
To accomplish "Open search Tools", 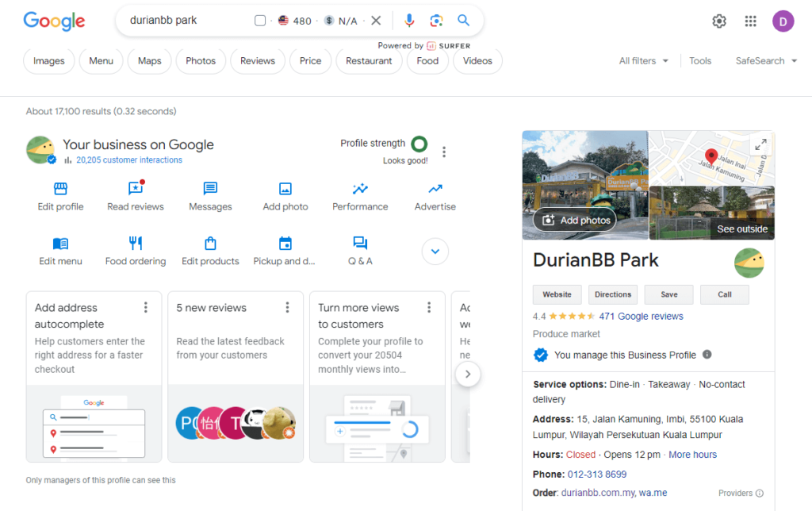I will coord(700,60).
